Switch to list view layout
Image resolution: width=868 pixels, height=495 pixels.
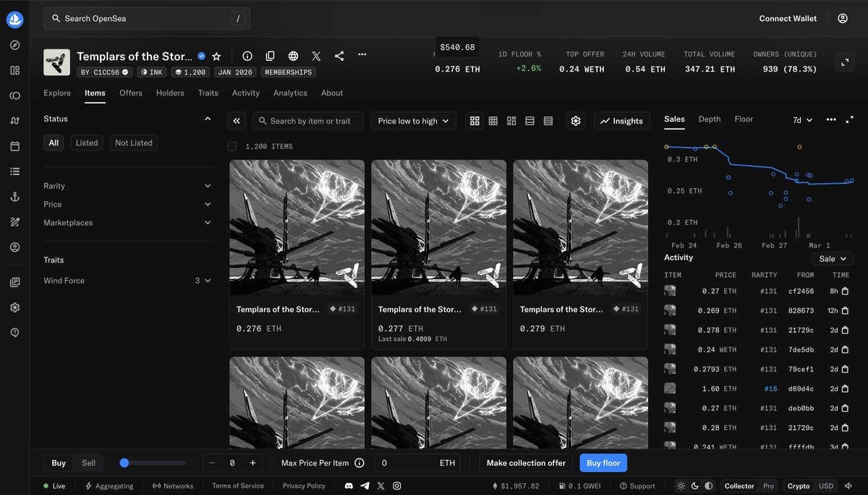[530, 121]
